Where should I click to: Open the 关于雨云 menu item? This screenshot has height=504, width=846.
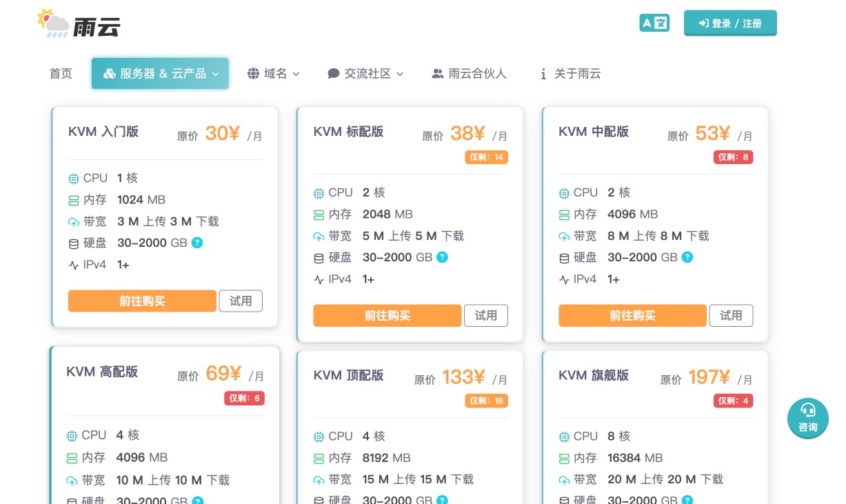click(570, 74)
